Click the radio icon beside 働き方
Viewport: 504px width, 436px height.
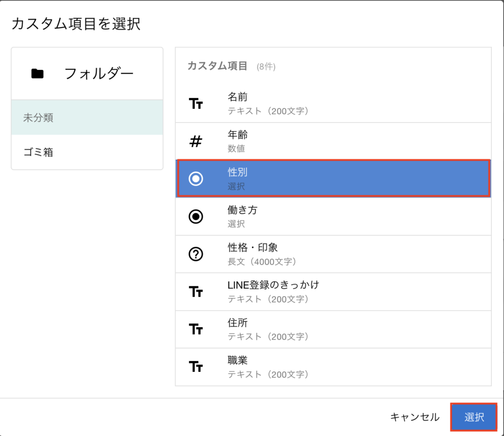pos(196,216)
